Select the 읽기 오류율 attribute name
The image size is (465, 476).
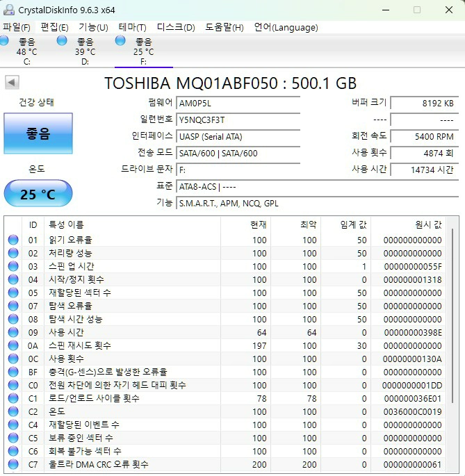coord(70,240)
